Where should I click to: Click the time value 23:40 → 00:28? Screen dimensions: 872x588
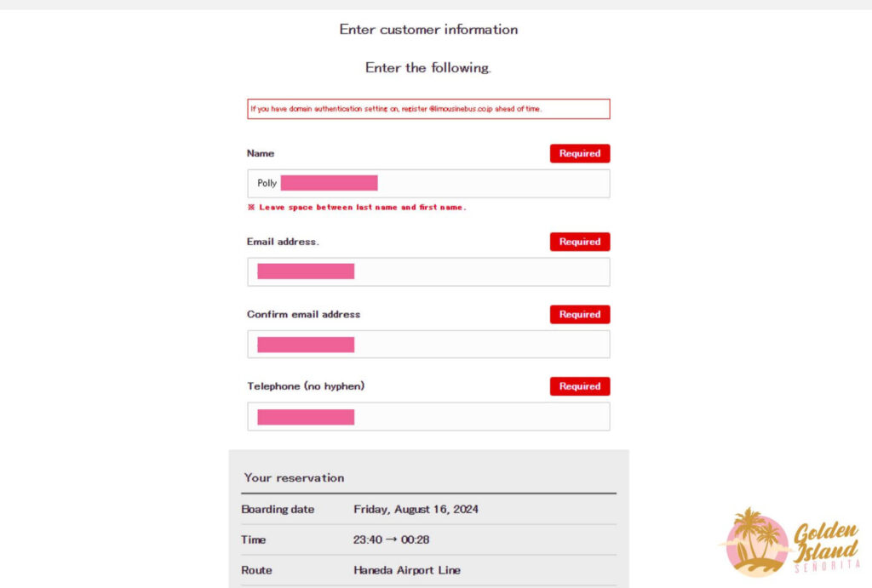coord(393,539)
